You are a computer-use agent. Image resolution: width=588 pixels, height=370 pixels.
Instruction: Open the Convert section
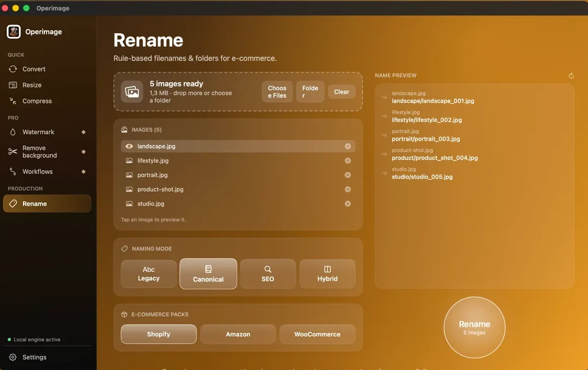point(47,69)
